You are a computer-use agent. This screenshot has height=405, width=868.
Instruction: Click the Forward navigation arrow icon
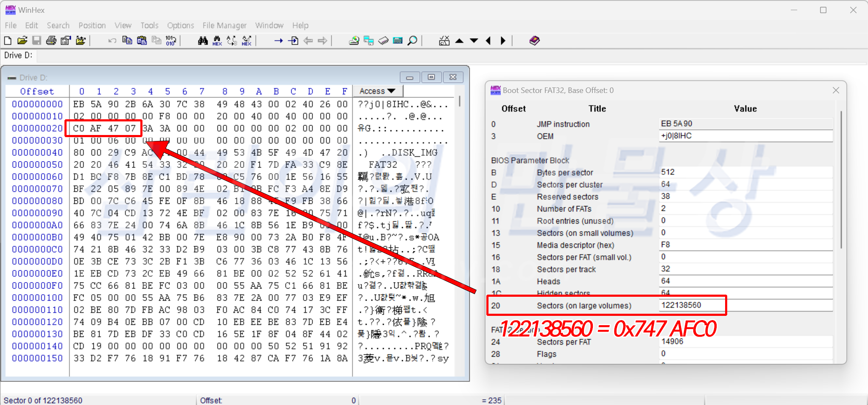322,41
